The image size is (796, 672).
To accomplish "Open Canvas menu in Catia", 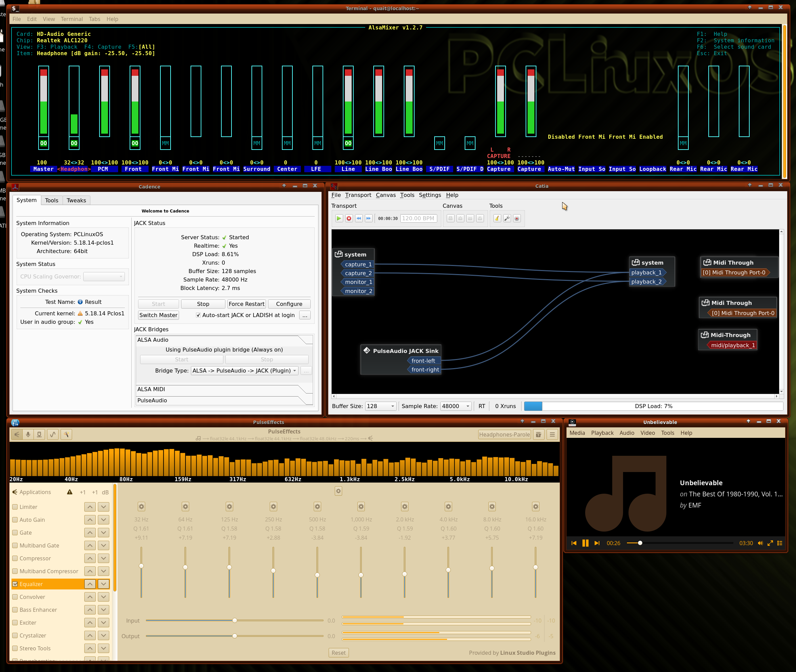I will coord(385,195).
